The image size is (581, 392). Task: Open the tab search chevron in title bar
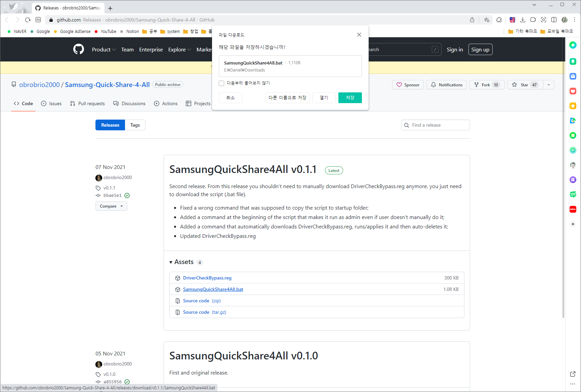click(x=534, y=5)
